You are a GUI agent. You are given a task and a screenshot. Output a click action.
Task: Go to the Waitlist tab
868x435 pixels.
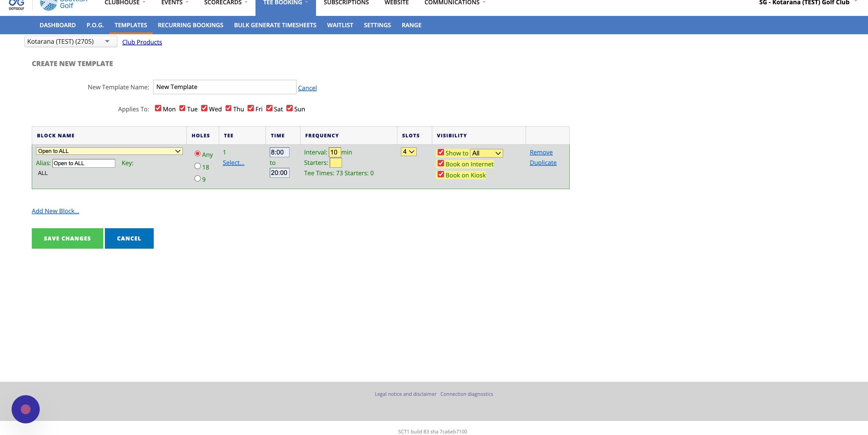[x=340, y=25]
